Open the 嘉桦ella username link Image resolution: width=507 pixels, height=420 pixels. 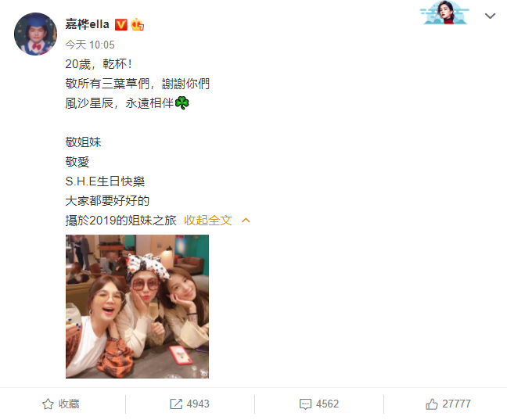[x=88, y=24]
